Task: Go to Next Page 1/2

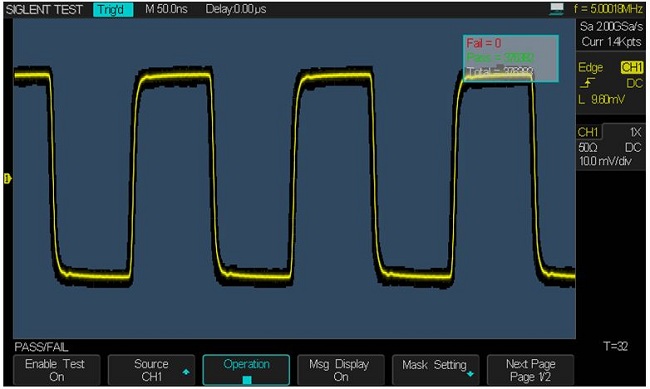Action: [530, 370]
